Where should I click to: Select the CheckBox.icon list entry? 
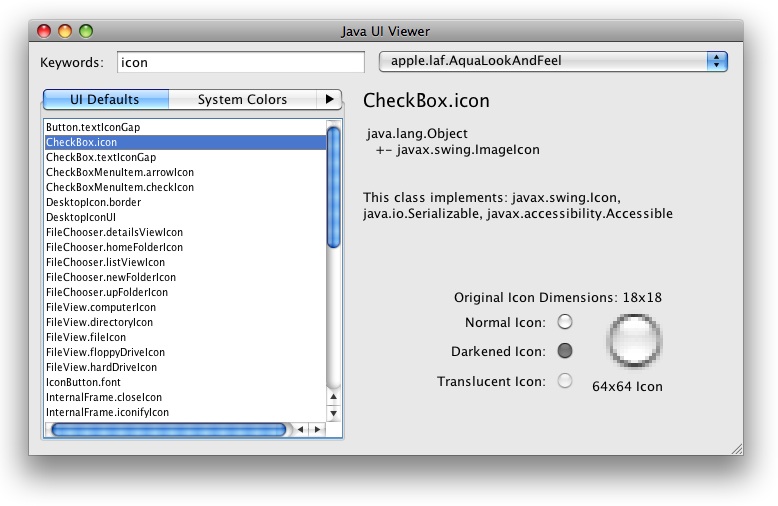click(x=185, y=142)
